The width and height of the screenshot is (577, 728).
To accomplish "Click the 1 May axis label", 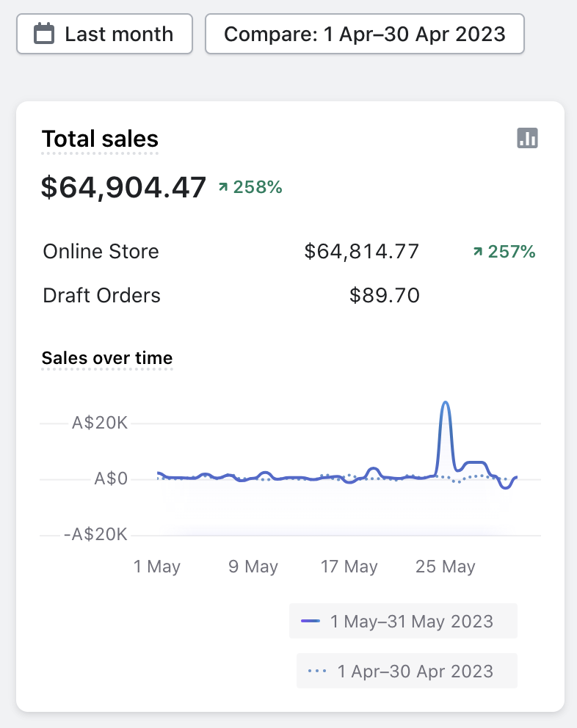I will click(x=157, y=567).
